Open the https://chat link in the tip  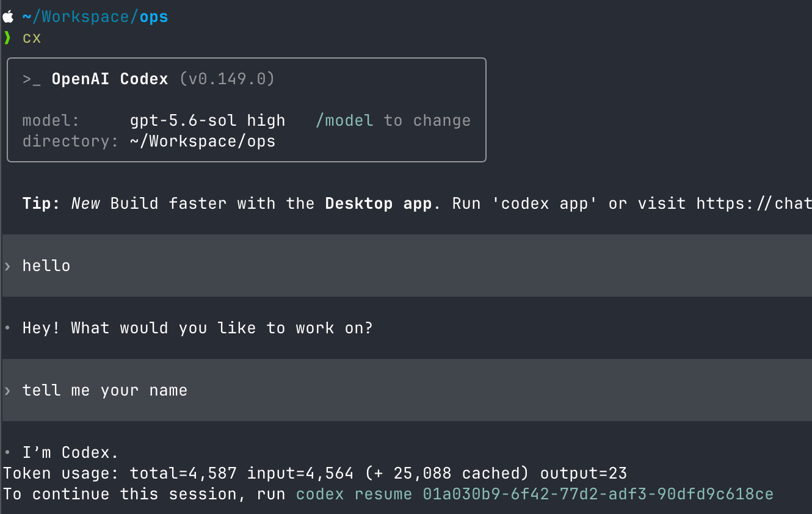(x=754, y=203)
